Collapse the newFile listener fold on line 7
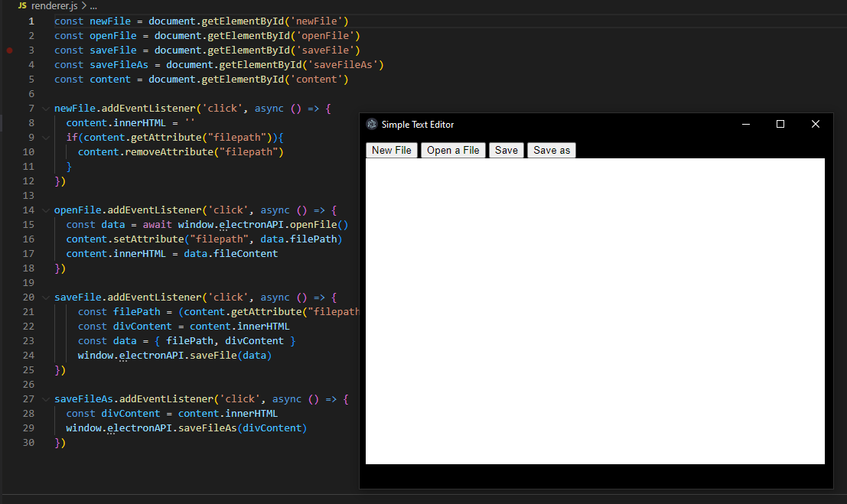 point(46,109)
